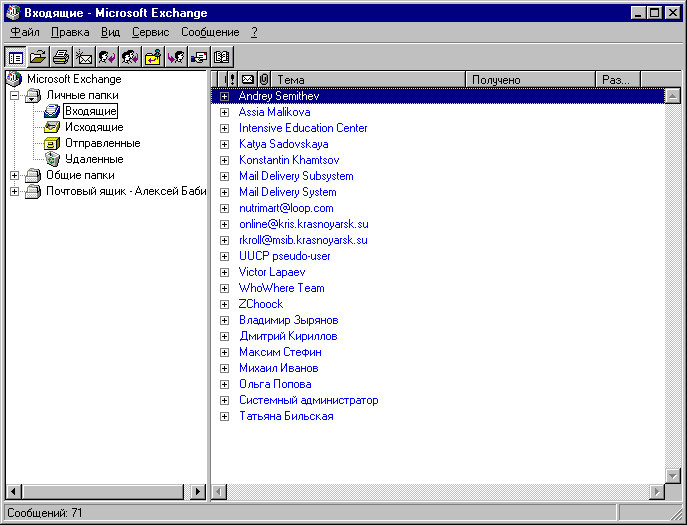
Task: Click the Общие папки folder icon
Action: tap(33, 175)
